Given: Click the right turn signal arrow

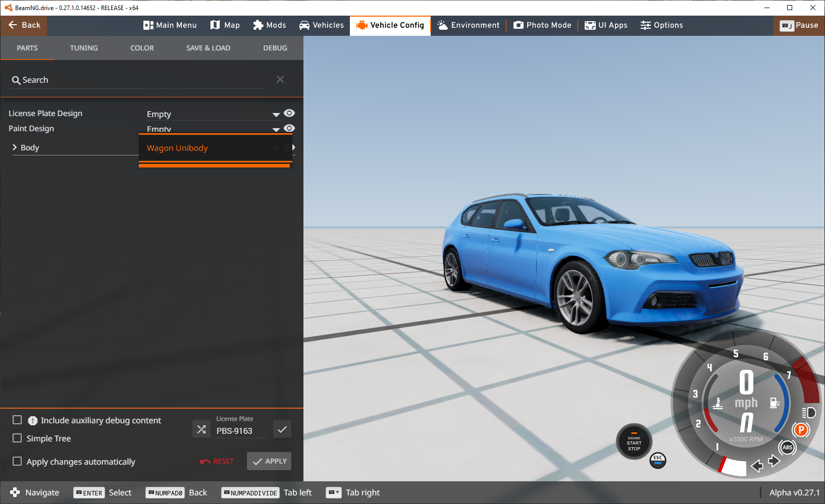Looking at the screenshot, I should [x=774, y=461].
